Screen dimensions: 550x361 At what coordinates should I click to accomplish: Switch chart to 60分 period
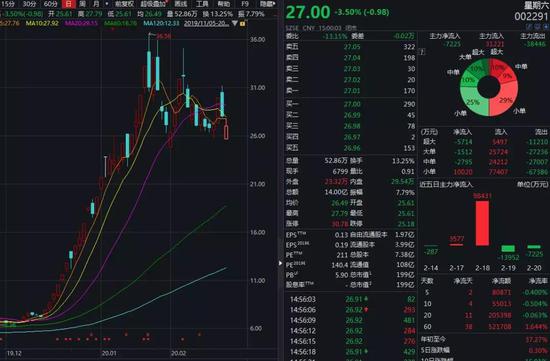(x=51, y=4)
